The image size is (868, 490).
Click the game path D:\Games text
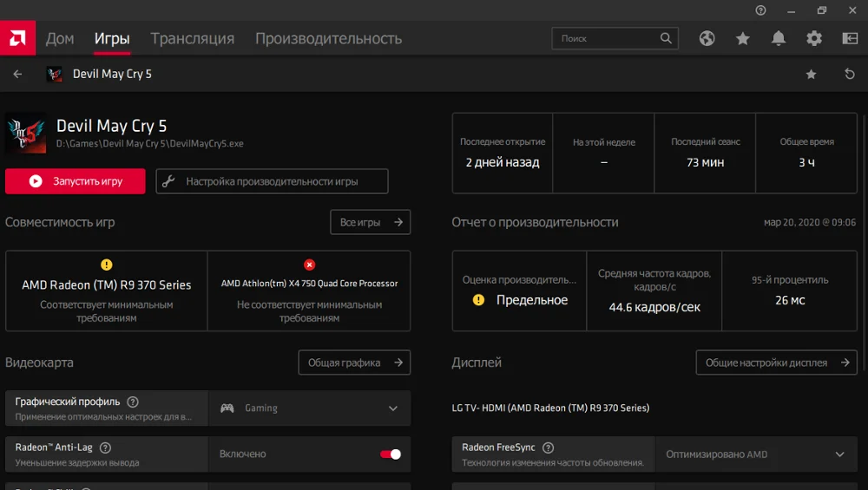[x=149, y=144]
